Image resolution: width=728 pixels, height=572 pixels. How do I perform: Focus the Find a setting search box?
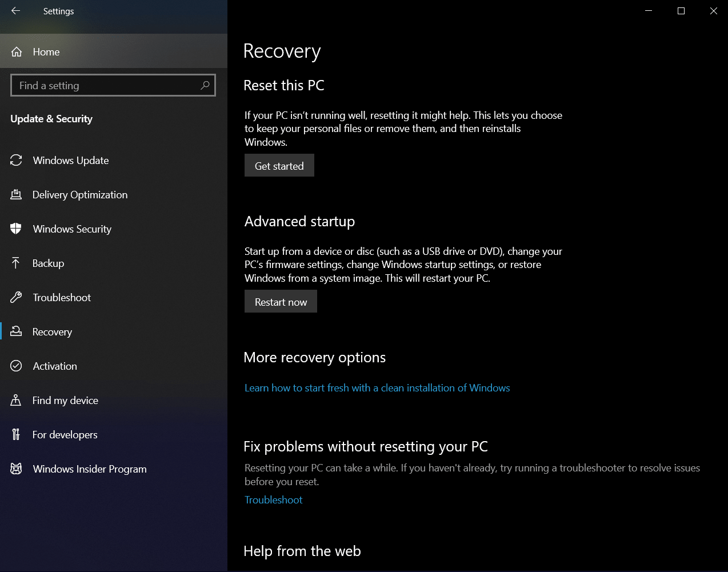113,85
